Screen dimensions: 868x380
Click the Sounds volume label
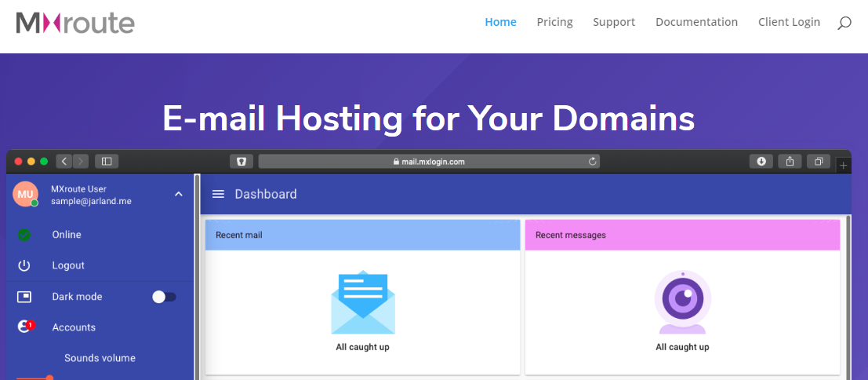tap(100, 358)
